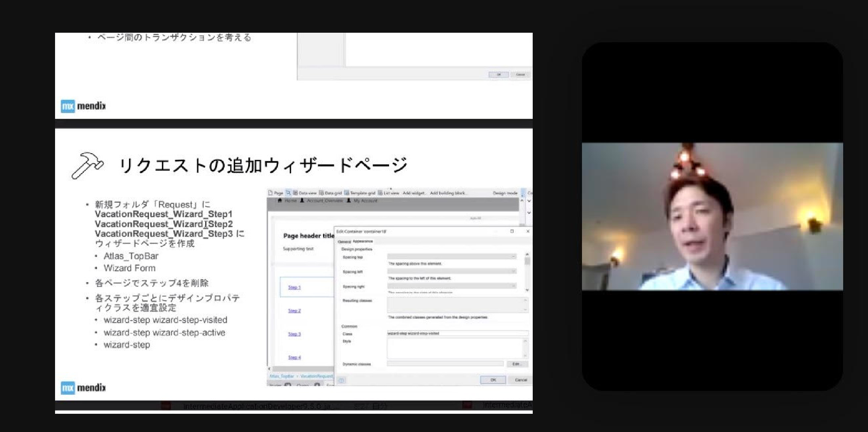Viewport: 868px width, 432px height.
Task: Click the List view toolbar icon
Action: coord(380,193)
